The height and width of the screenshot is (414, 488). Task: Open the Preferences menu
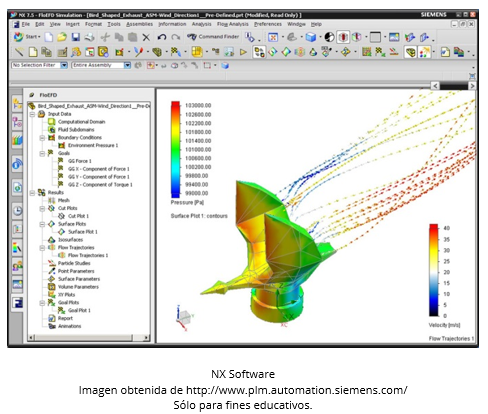point(268,24)
